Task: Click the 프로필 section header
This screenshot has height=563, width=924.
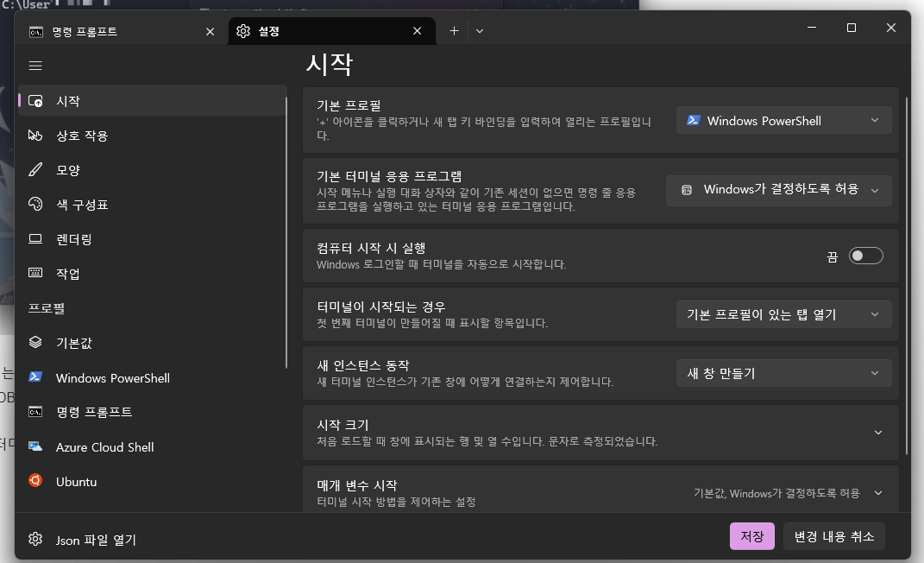Action: coord(47,308)
